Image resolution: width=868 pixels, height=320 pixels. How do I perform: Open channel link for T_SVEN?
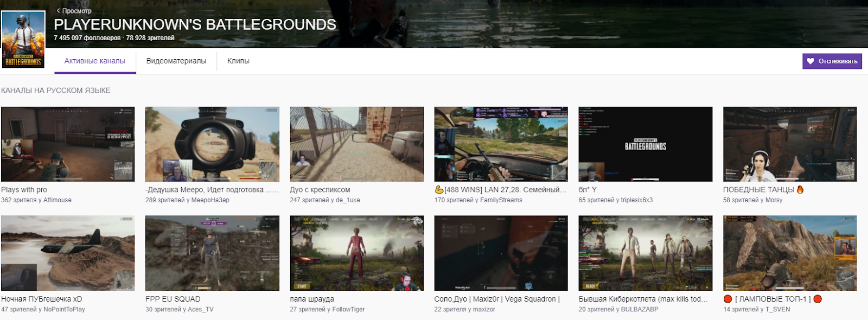coord(778,310)
